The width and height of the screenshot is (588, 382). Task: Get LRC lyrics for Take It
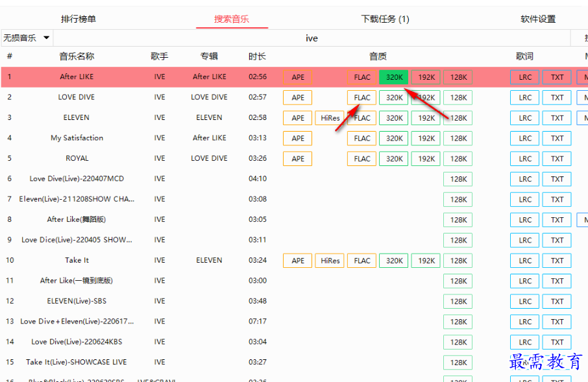(x=525, y=261)
